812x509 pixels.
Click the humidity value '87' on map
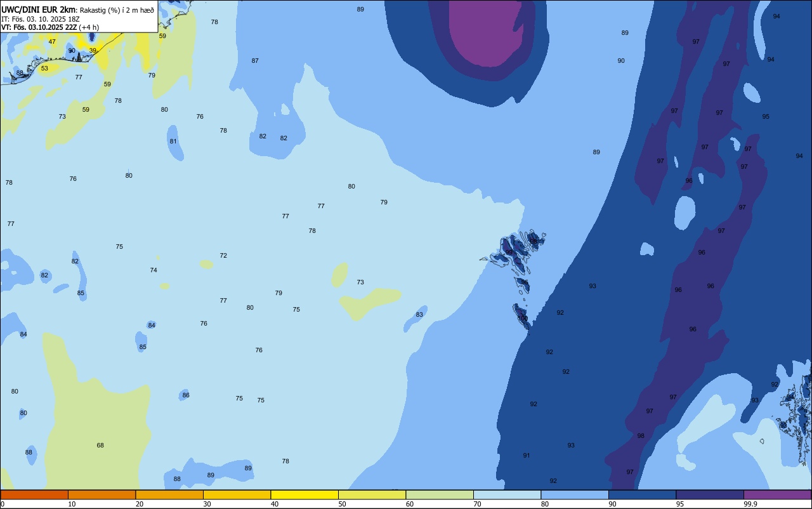pyautogui.click(x=255, y=61)
